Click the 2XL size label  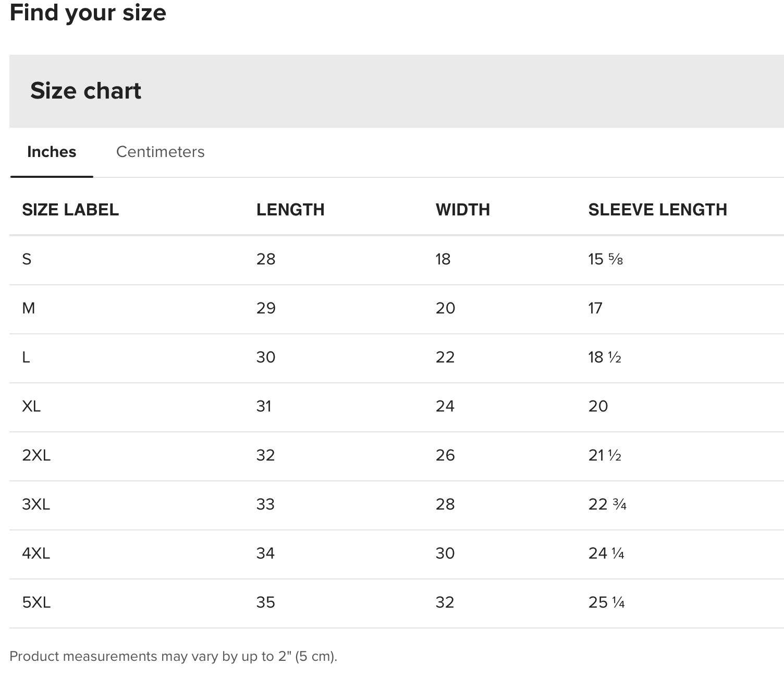(x=36, y=455)
